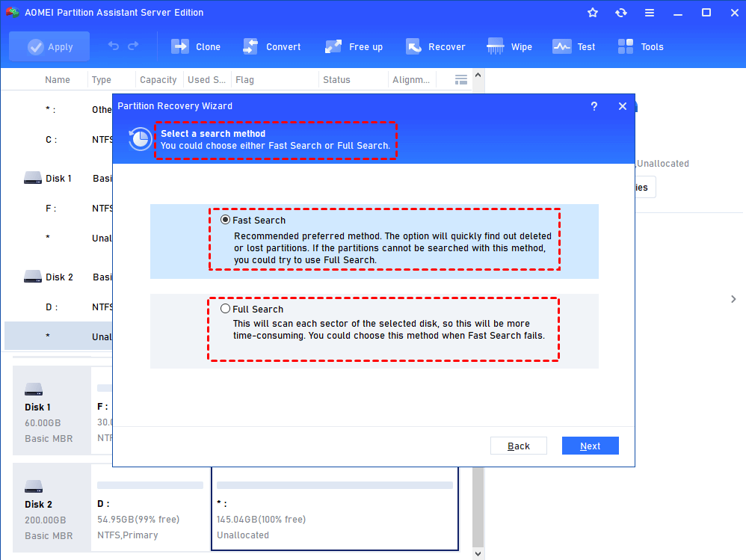Open the Wipe menu

[x=509, y=46]
